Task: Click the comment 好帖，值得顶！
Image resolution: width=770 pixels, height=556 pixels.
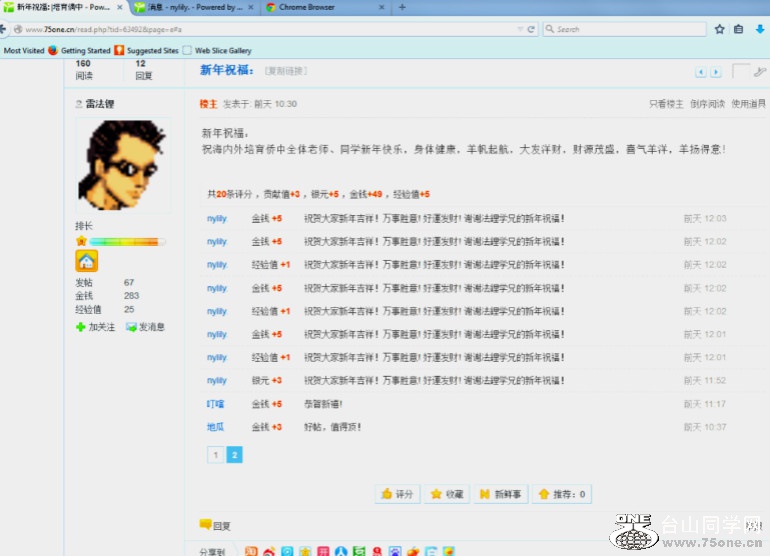Action: [332, 427]
